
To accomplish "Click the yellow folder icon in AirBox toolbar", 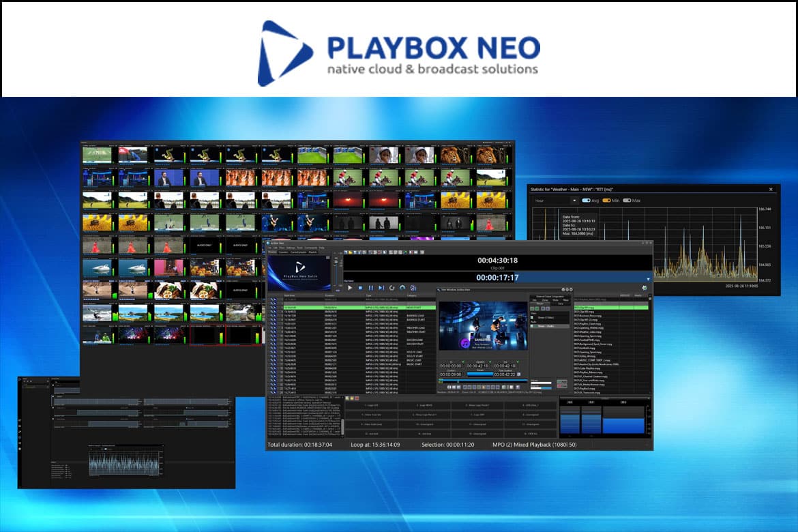I will coord(351,252).
